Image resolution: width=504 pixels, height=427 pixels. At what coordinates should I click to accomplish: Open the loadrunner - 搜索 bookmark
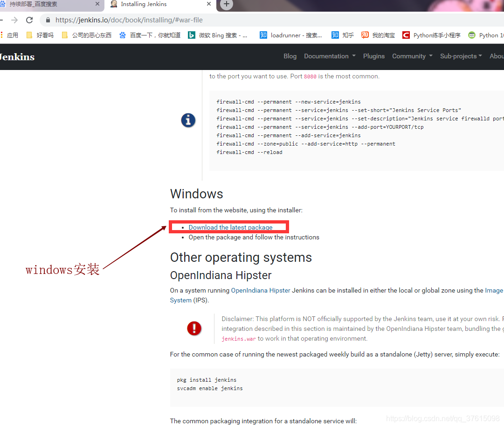[x=291, y=35]
